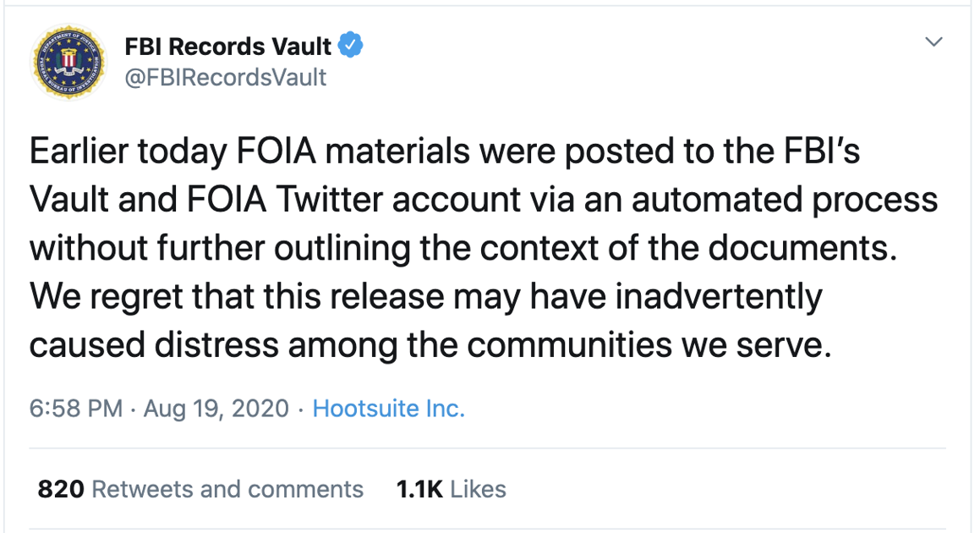Click tweet line starting 'Vault and FOIA Twitter'
The image size is (980, 533).
coord(483,200)
